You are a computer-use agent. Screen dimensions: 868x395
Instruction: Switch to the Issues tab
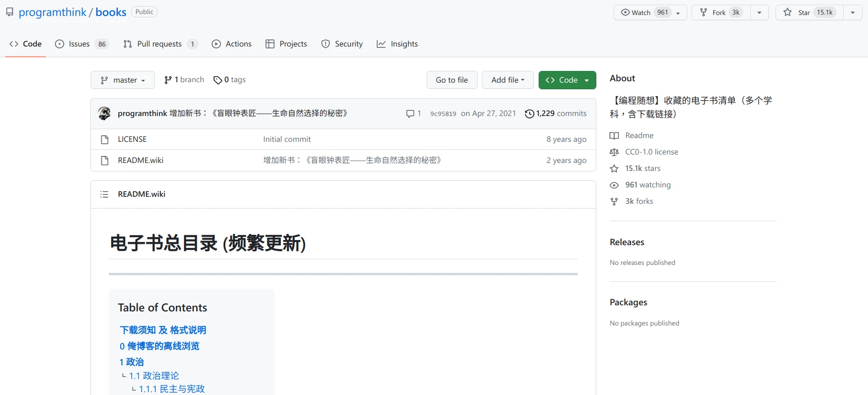point(79,44)
